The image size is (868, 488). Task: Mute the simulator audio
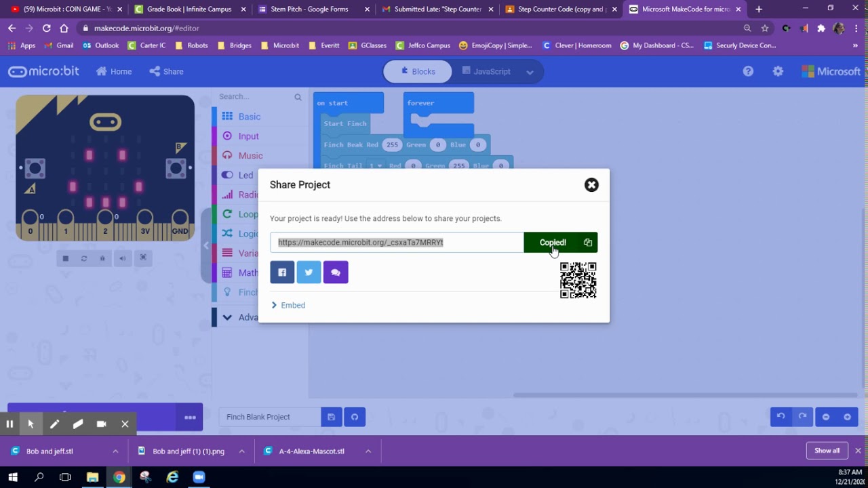click(123, 258)
